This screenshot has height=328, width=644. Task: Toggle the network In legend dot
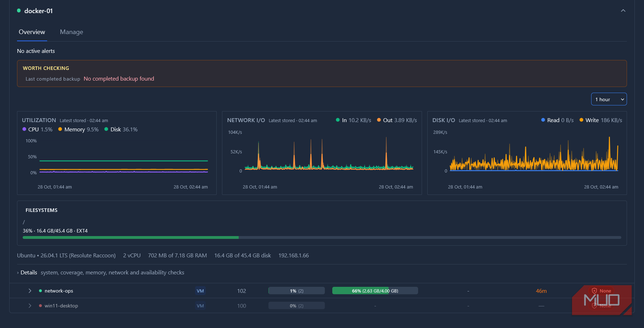338,120
